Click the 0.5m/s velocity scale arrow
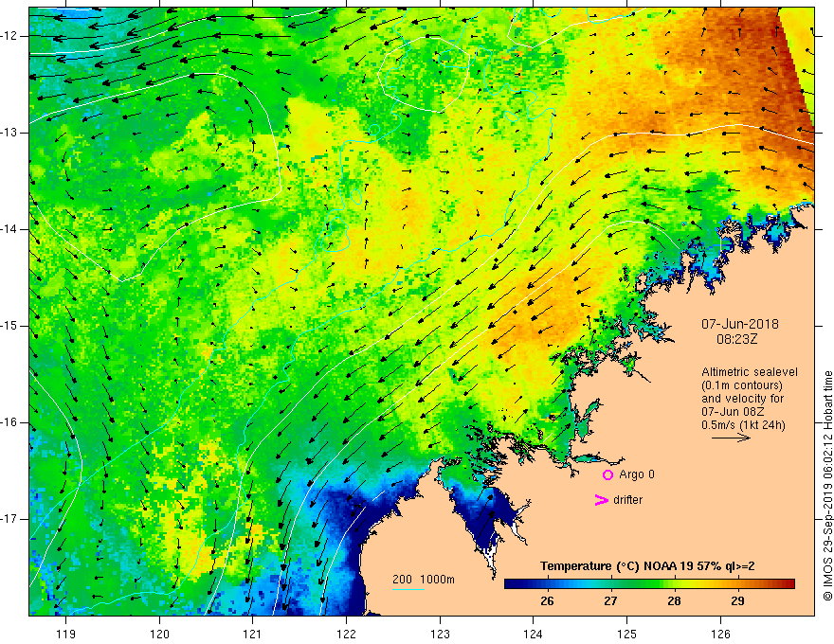This screenshot has width=834, height=644. pyautogui.click(x=731, y=438)
